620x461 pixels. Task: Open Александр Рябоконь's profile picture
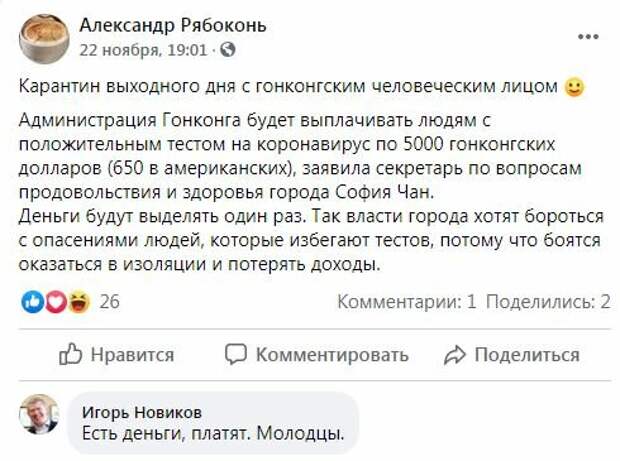(40, 36)
